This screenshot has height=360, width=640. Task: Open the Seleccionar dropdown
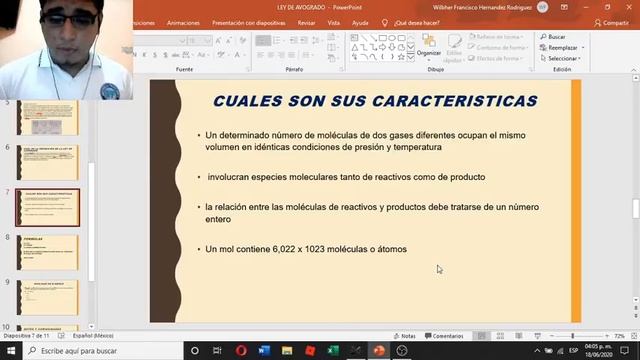pyautogui.click(x=560, y=58)
